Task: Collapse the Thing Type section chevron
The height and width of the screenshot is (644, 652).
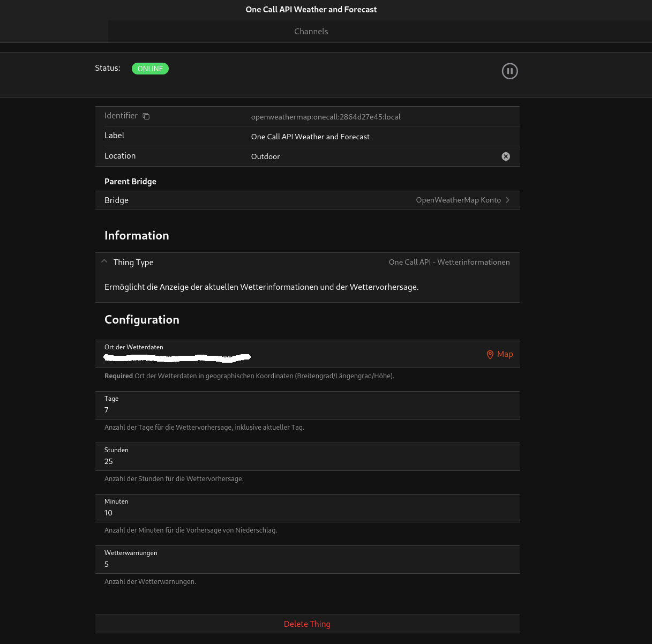Action: [x=104, y=262]
